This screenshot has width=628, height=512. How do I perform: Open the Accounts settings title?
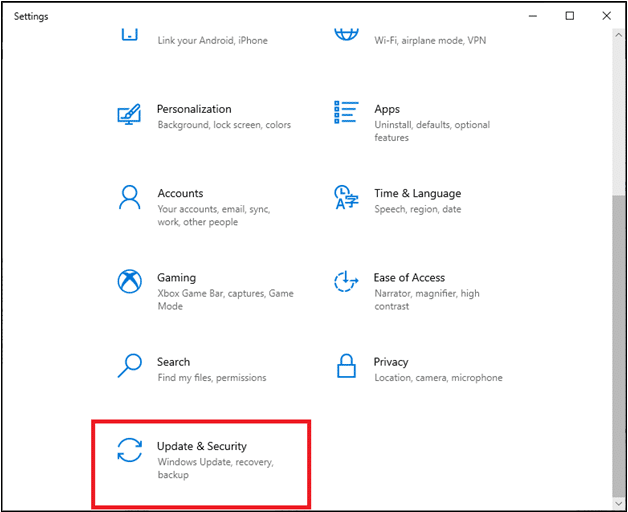180,193
